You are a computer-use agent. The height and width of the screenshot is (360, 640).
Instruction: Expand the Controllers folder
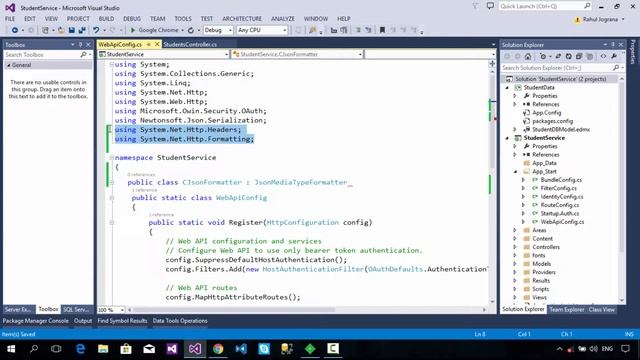point(515,247)
